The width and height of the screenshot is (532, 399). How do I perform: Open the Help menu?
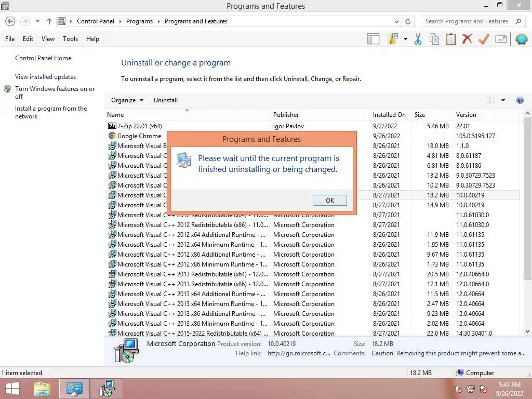tap(92, 38)
